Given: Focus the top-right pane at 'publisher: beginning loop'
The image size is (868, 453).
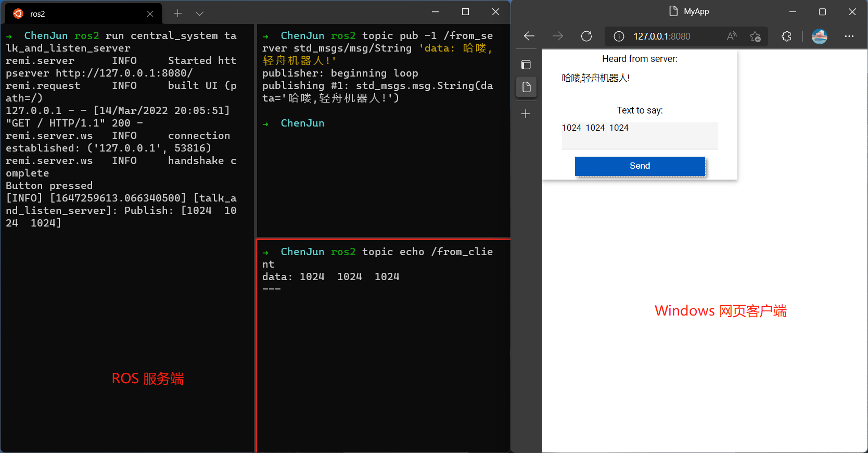Looking at the screenshot, I should [340, 73].
